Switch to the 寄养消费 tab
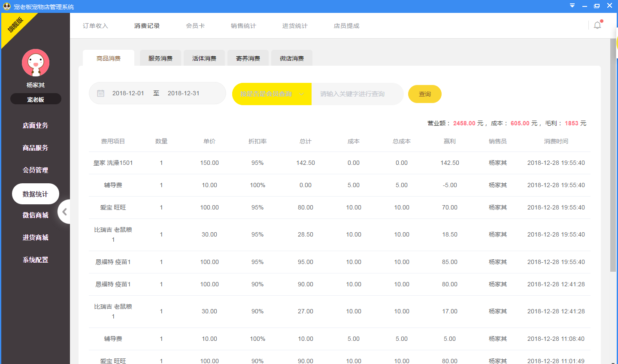618x364 pixels. coord(248,58)
